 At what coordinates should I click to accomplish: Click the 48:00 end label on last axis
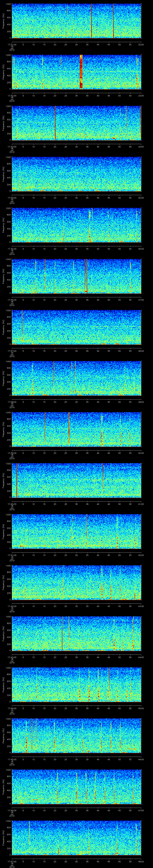141,861
